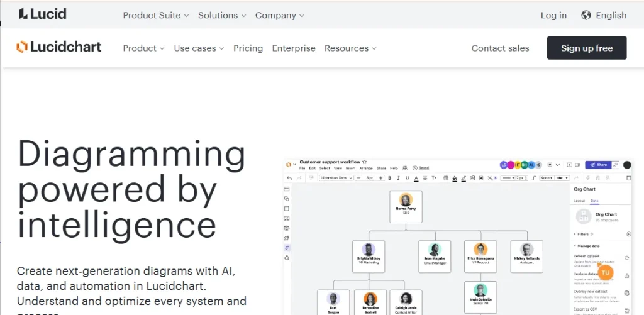Click the refresh dataset icon
Viewport: 644px width, 315px height.
click(626, 258)
